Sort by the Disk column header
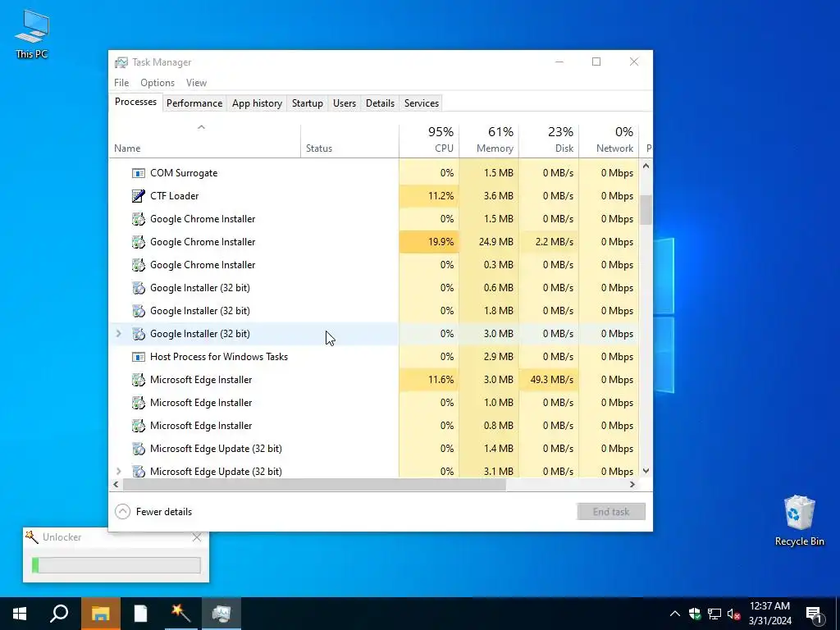The image size is (840, 630). tap(549, 141)
